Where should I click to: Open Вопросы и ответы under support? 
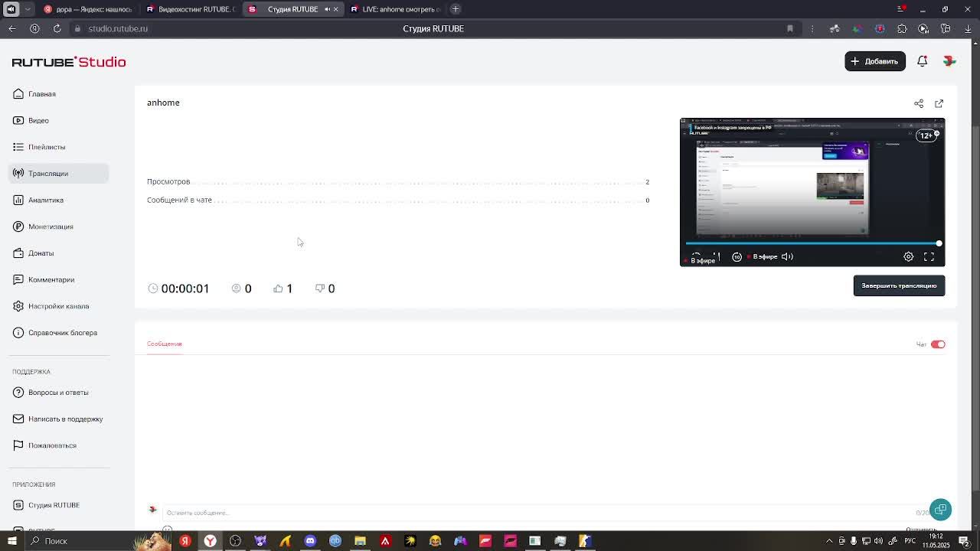[x=58, y=393]
